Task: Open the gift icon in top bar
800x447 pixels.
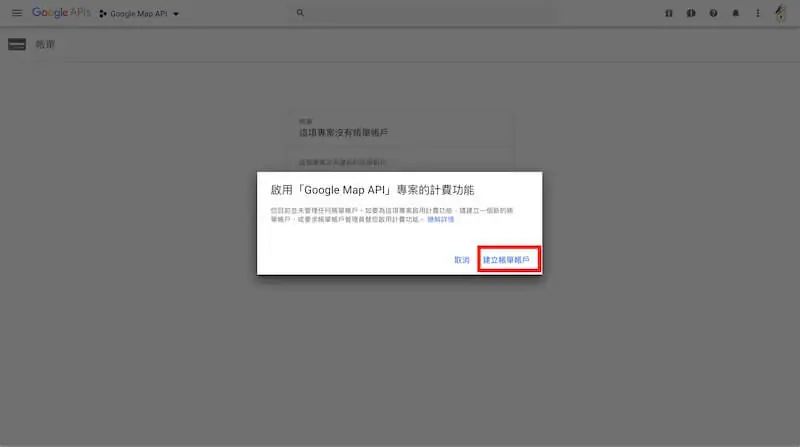Action: [668, 13]
